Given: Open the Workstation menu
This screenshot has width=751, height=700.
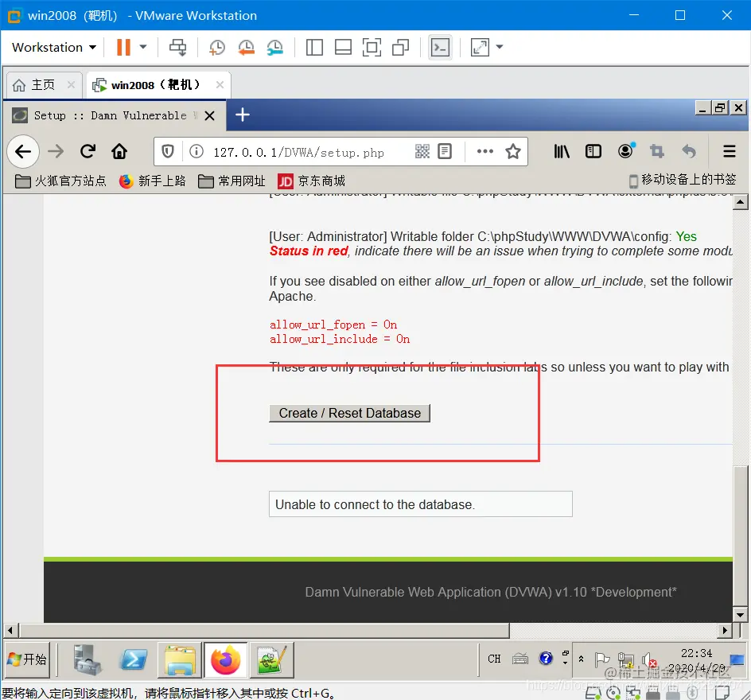Looking at the screenshot, I should click(53, 48).
